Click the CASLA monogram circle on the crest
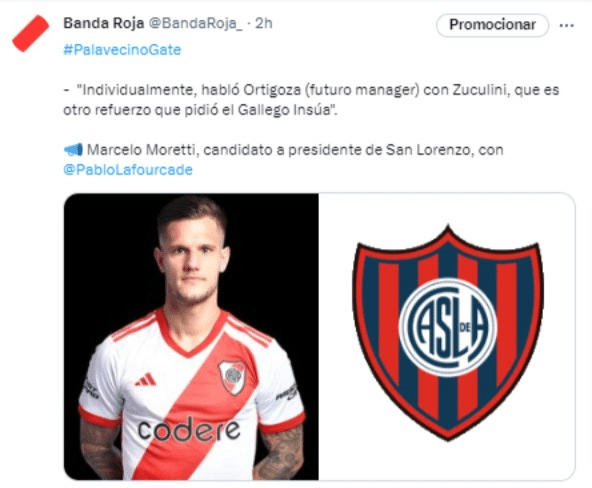This screenshot has width=592, height=488. pyautogui.click(x=448, y=327)
